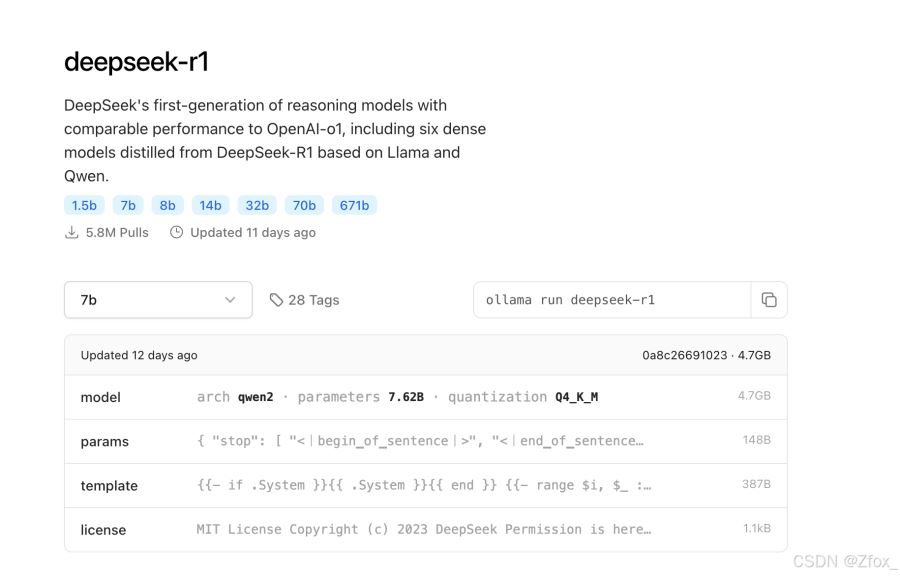Select the 32b model tag
This screenshot has height=577, width=900.
[x=257, y=205]
